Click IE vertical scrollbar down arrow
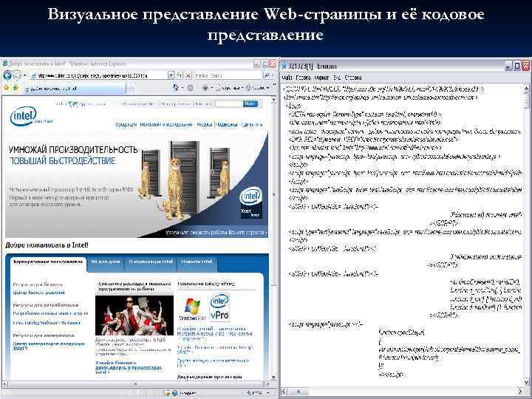 click(273, 377)
